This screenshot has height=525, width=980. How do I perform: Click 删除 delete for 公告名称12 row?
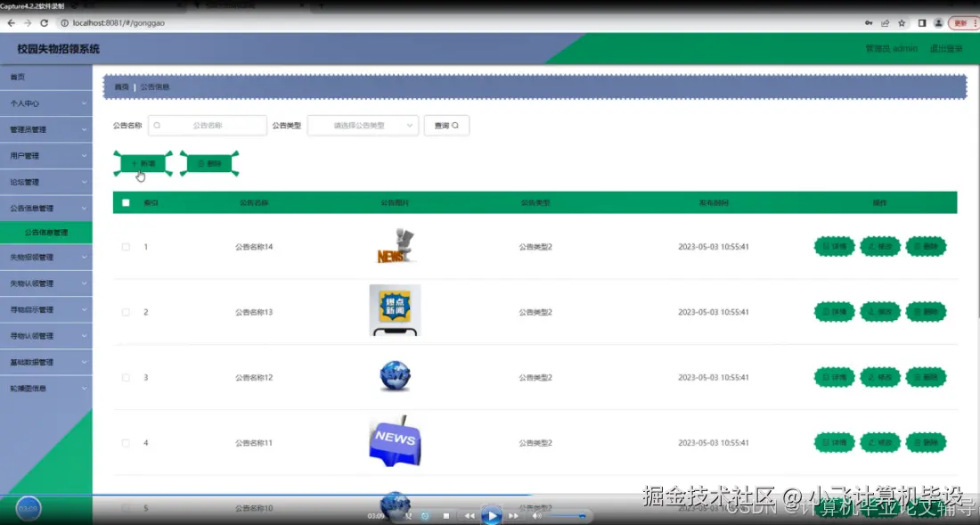[x=927, y=377]
